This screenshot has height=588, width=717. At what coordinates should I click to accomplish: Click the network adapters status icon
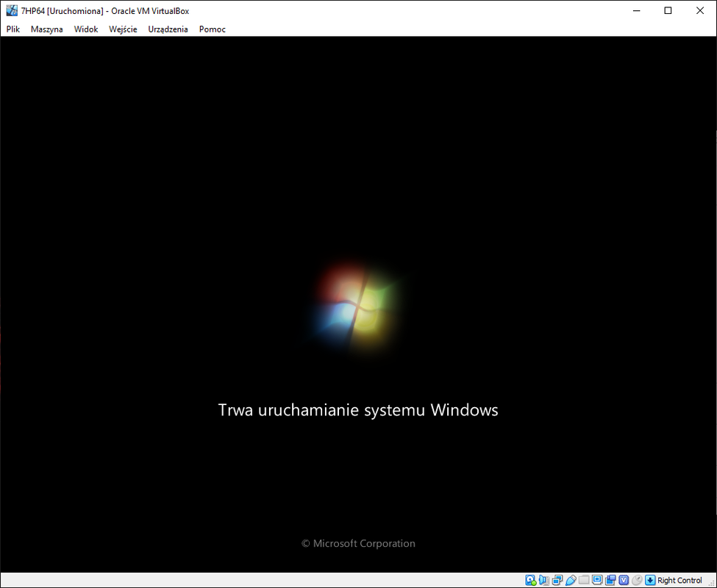pyautogui.click(x=557, y=580)
